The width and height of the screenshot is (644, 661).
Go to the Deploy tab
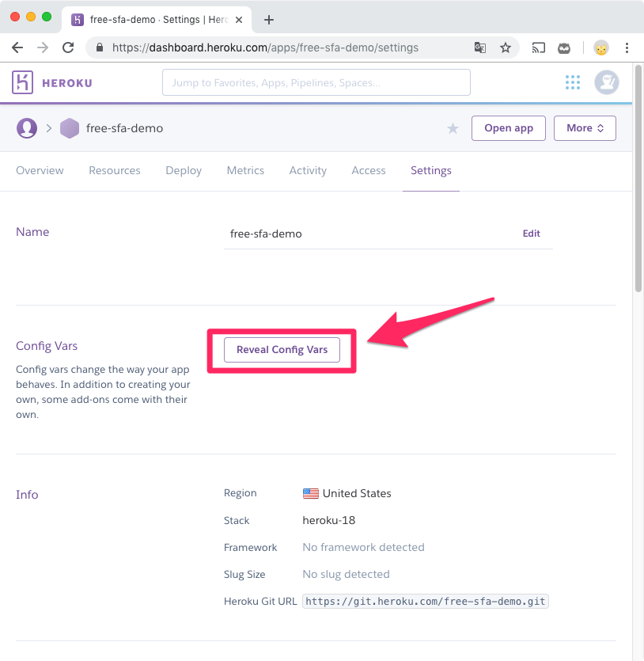click(x=184, y=170)
